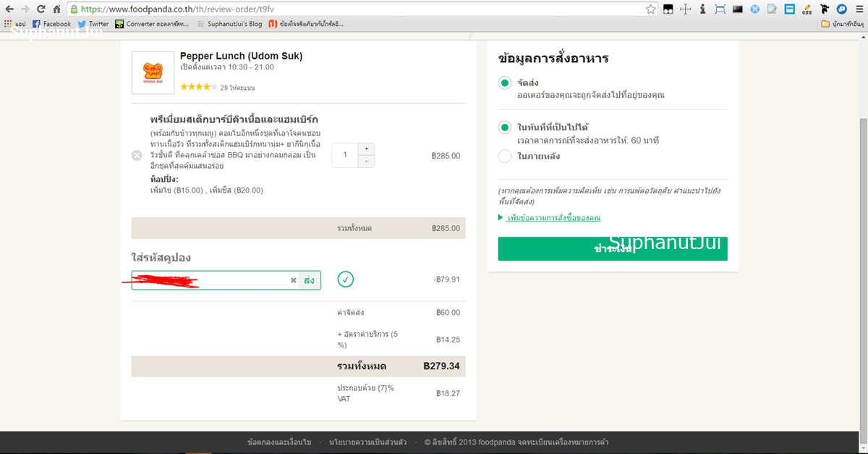Image resolution: width=868 pixels, height=454 pixels.
Task: Click the ฿279.34 grand total amount
Action: click(441, 366)
